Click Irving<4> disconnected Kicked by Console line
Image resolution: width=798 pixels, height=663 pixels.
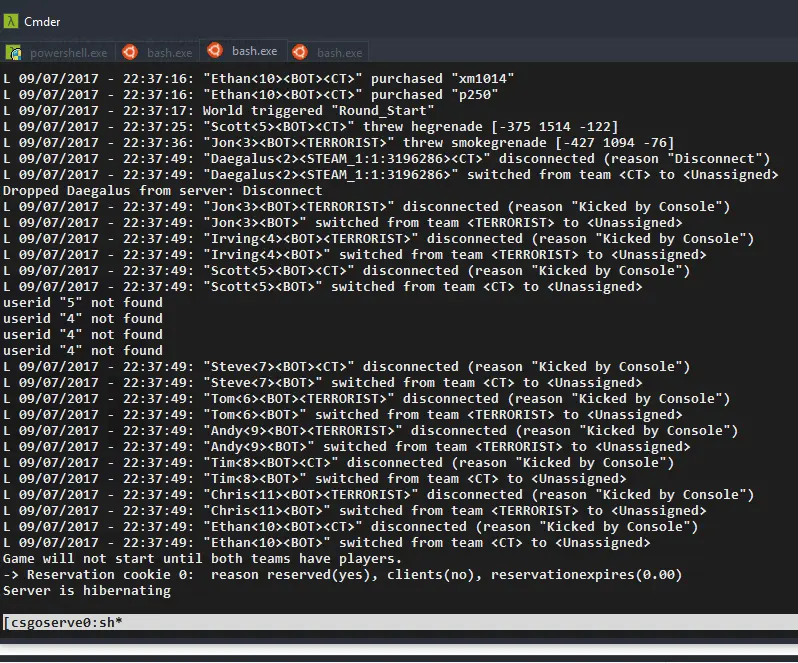(379, 239)
